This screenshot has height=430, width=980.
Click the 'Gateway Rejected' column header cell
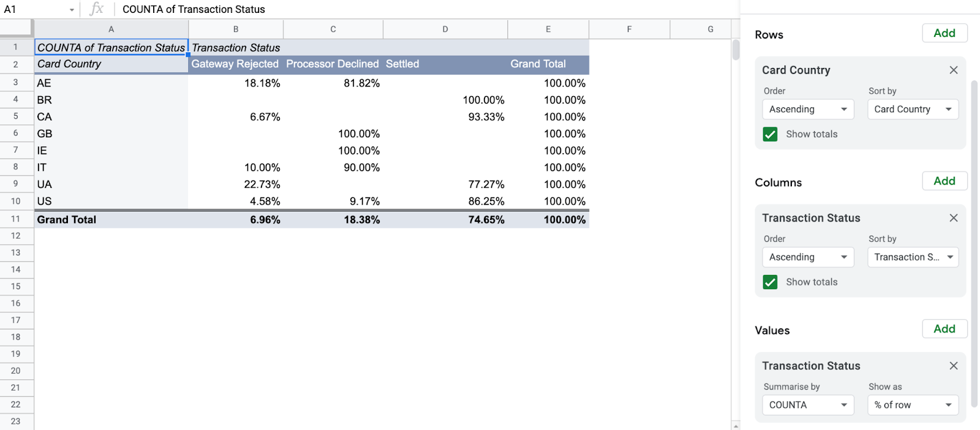click(x=236, y=64)
